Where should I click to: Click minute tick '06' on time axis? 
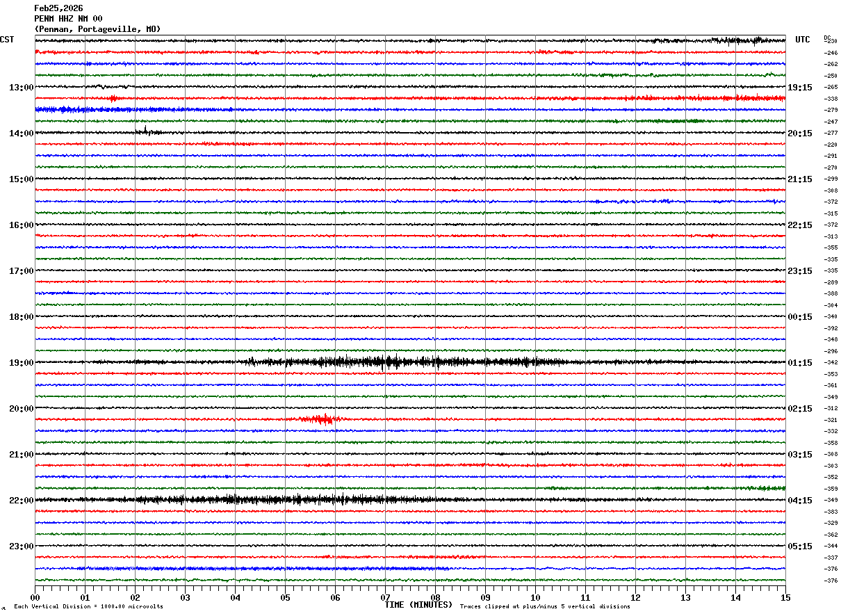[x=335, y=598]
